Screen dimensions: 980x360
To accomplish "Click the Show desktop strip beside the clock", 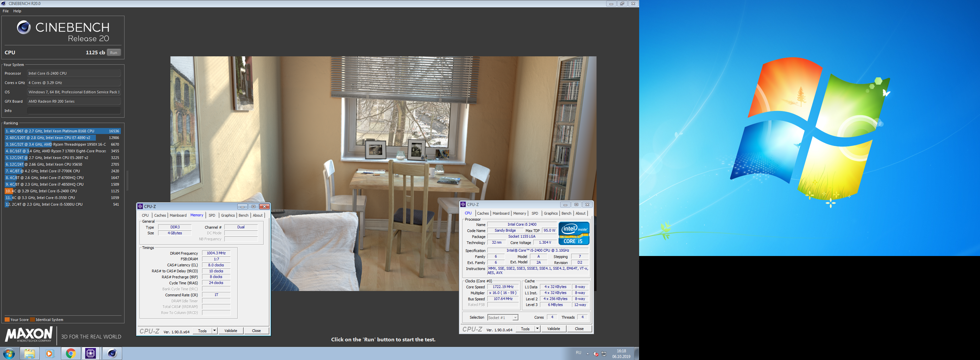I will pyautogui.click(x=636, y=354).
